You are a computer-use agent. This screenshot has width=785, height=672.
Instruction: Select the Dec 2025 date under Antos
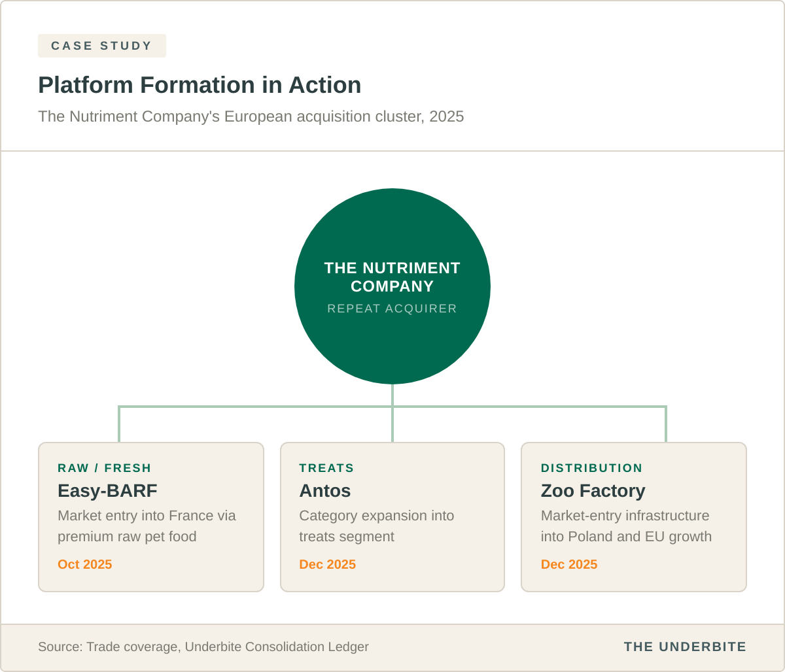coord(328,564)
